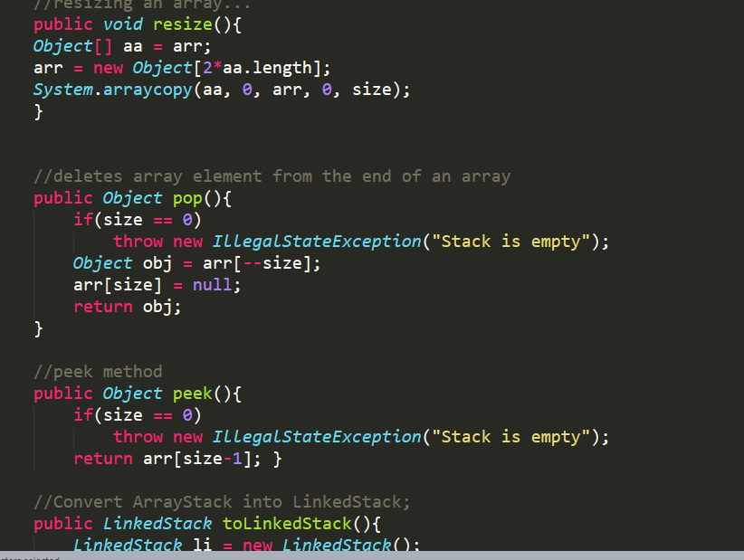Place cursor on the pop method declaration
This screenshot has width=744, height=560.
pos(186,197)
